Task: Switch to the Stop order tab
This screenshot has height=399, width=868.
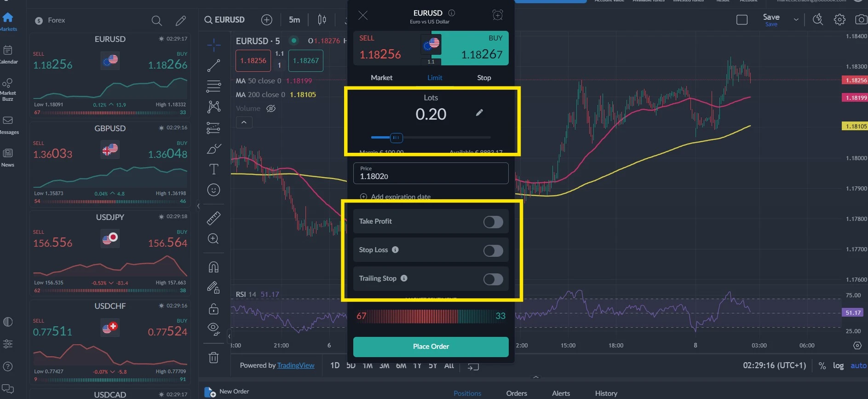Action: [x=484, y=78]
